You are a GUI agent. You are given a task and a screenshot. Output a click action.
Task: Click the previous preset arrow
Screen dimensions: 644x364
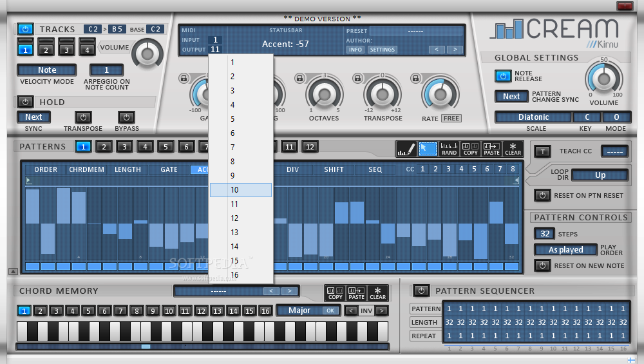coord(436,50)
